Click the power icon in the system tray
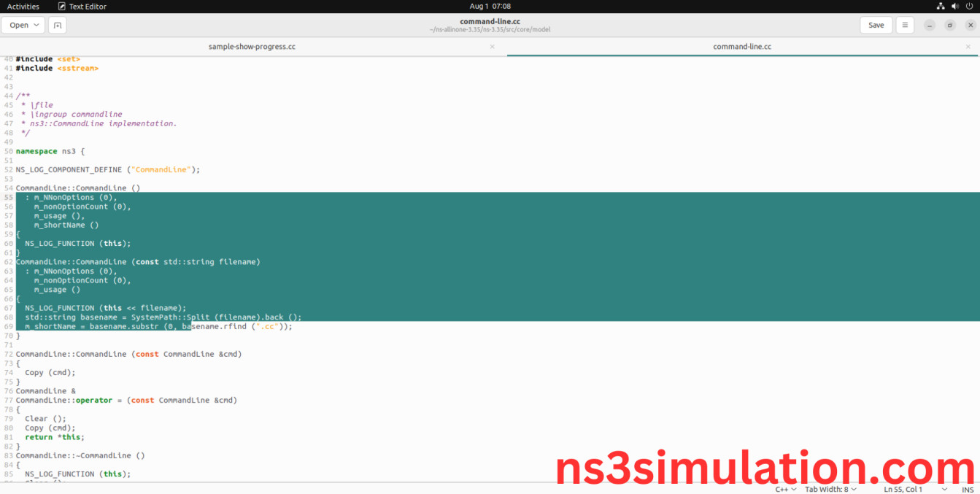This screenshot has height=494, width=980. point(971,6)
